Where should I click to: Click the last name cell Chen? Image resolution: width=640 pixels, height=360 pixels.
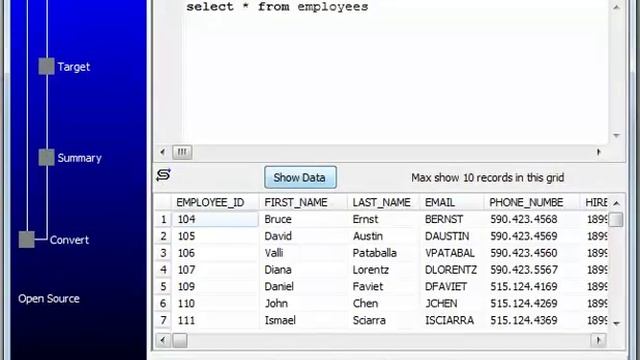pos(383,303)
